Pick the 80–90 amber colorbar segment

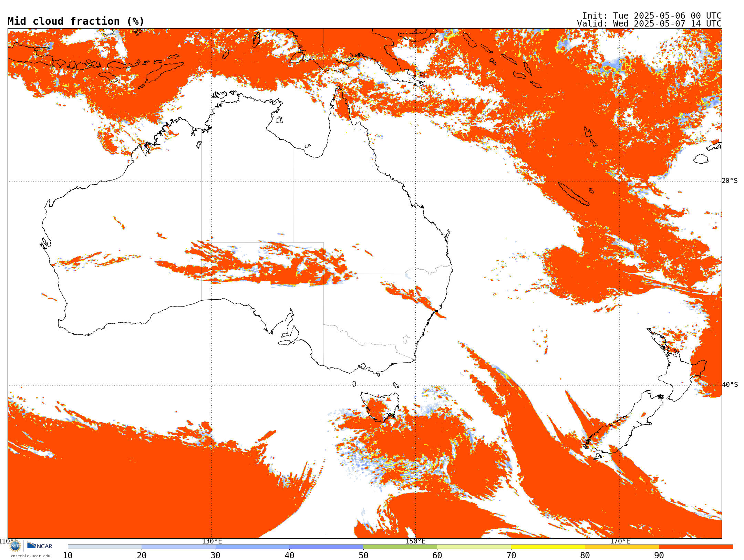(622, 547)
